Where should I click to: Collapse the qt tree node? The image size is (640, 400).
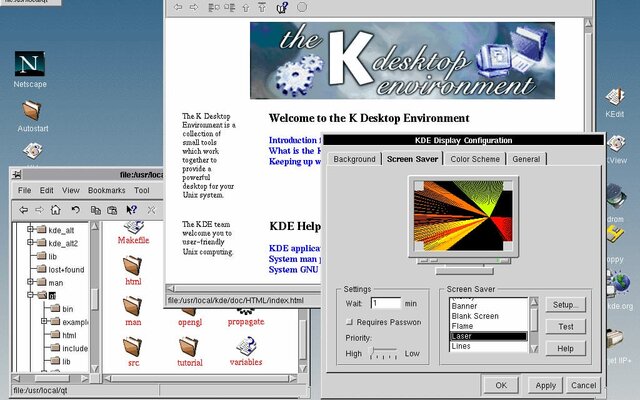(x=30, y=295)
